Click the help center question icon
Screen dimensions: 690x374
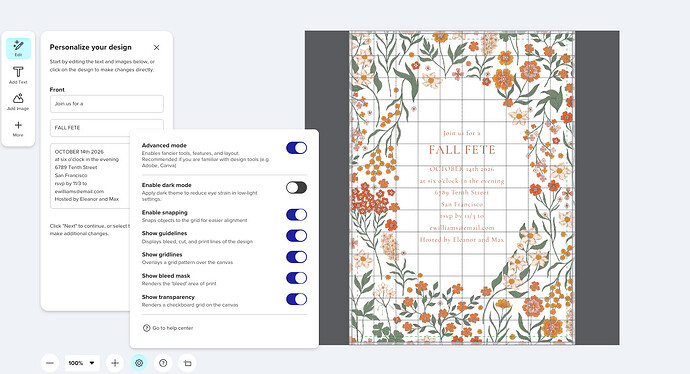click(x=147, y=328)
